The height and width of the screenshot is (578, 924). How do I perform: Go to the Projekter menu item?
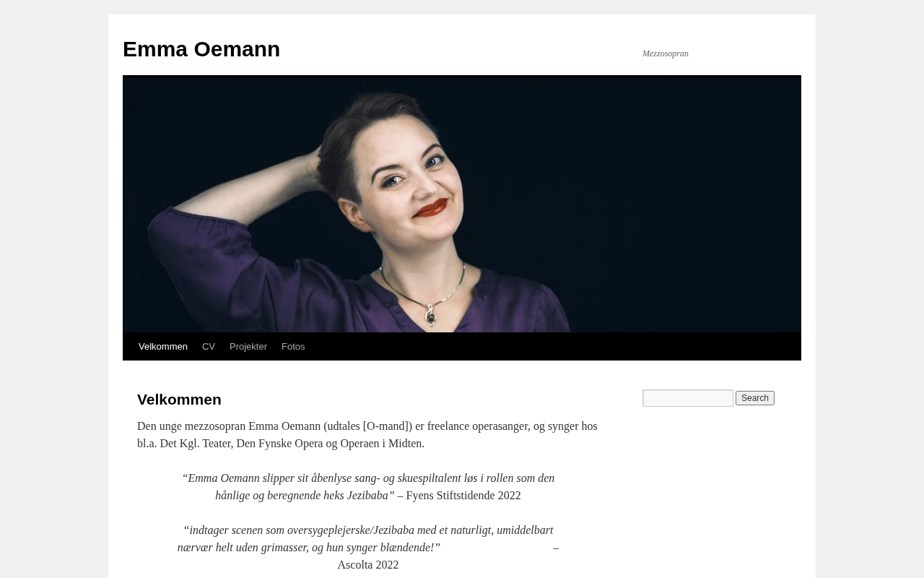click(x=248, y=347)
